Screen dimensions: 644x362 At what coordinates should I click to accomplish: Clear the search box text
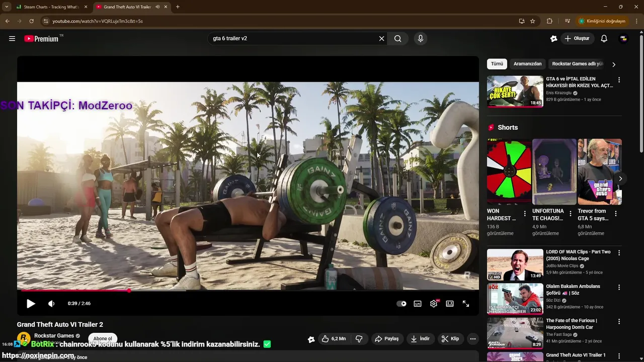(x=381, y=39)
